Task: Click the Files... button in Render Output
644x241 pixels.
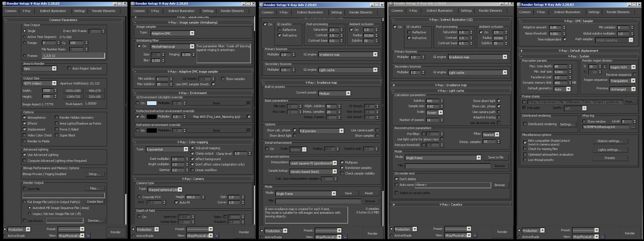Action: coord(95,188)
